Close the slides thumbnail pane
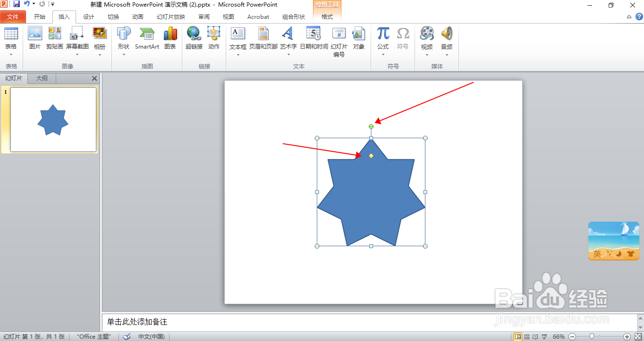 pyautogui.click(x=94, y=79)
